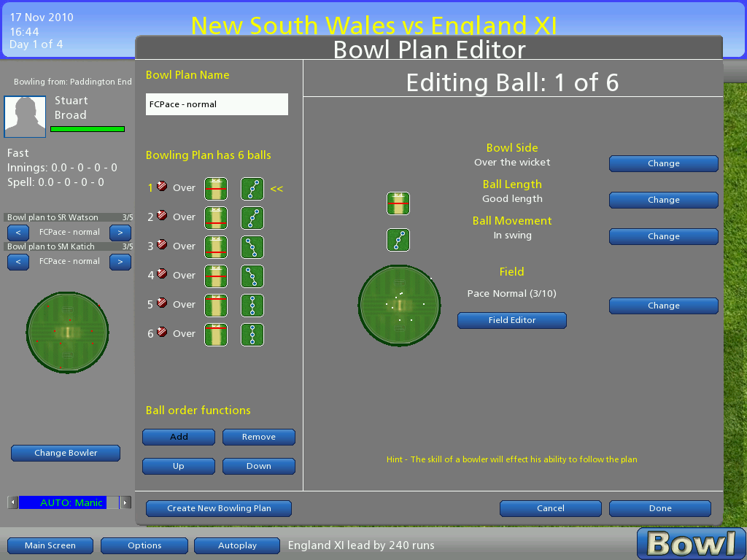Select ball 1 red cricket ball icon

(162, 186)
